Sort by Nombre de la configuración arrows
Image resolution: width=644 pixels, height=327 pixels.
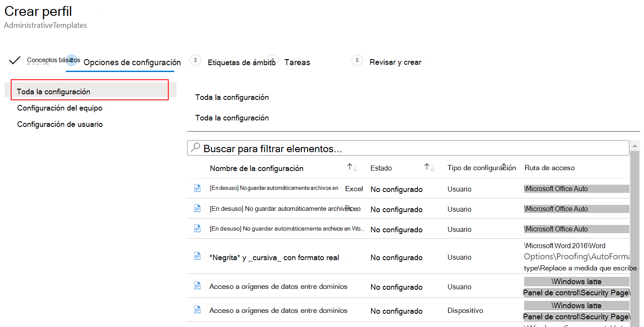[352, 168]
